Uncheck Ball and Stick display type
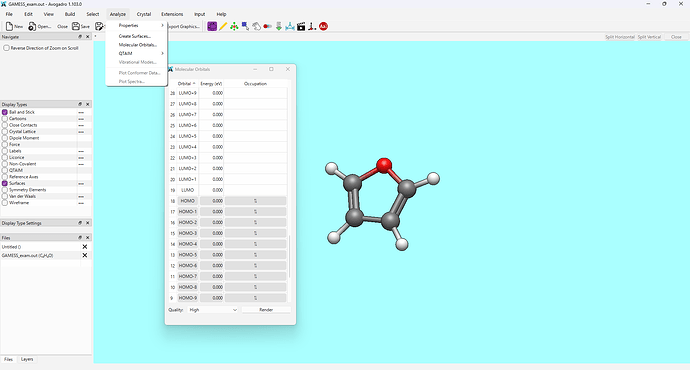Screen dimensions: 690x370 [5, 112]
